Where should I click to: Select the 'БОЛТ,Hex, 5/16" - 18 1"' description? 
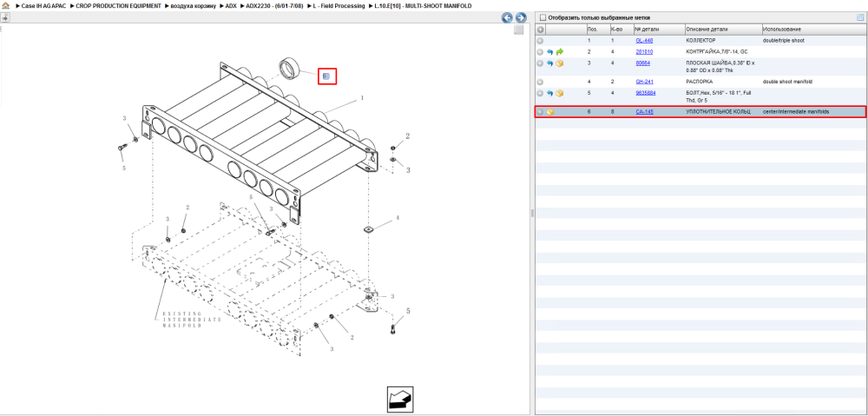pyautogui.click(x=720, y=96)
